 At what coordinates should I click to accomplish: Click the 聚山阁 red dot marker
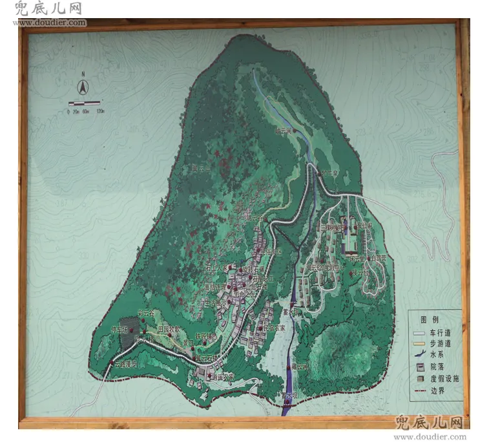coord(355,228)
